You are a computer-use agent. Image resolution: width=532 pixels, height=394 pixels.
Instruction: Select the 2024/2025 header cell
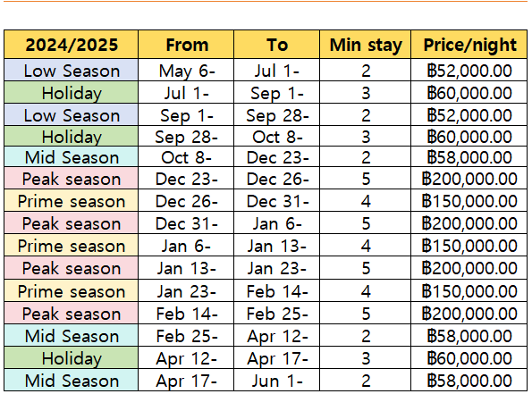pos(72,45)
